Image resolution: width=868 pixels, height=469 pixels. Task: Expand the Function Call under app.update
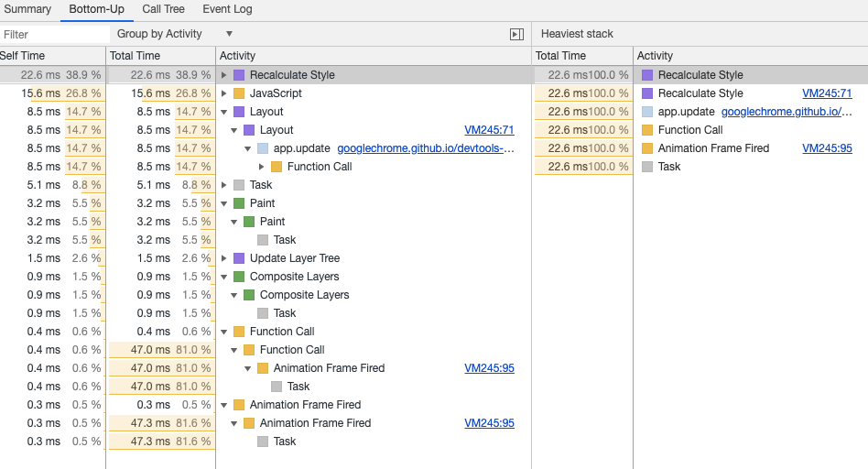pos(261,166)
